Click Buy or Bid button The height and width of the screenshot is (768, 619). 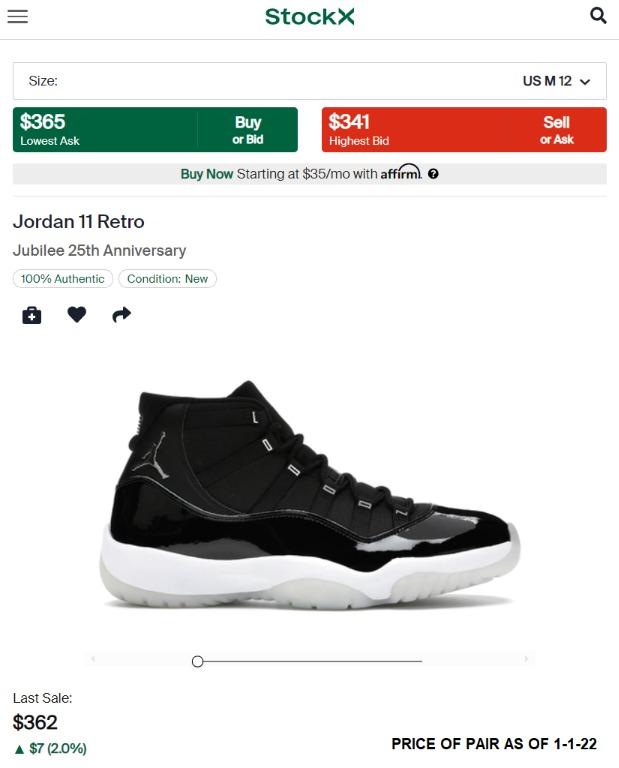pyautogui.click(x=248, y=130)
